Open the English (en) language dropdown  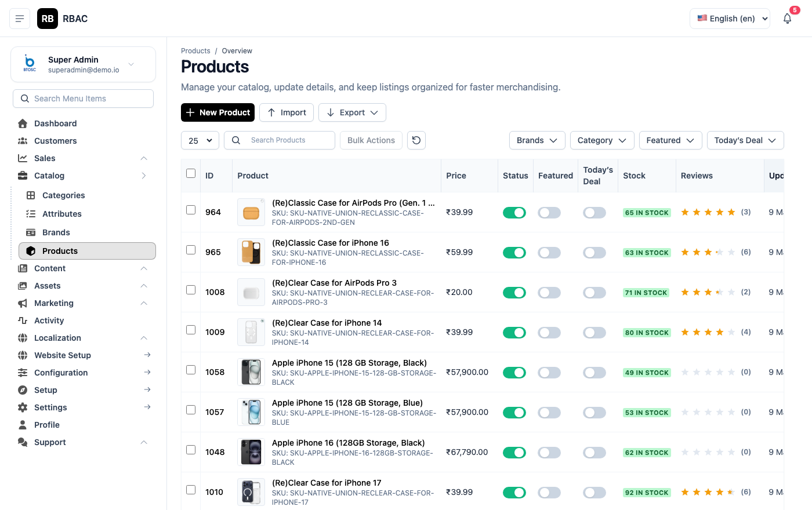(730, 19)
